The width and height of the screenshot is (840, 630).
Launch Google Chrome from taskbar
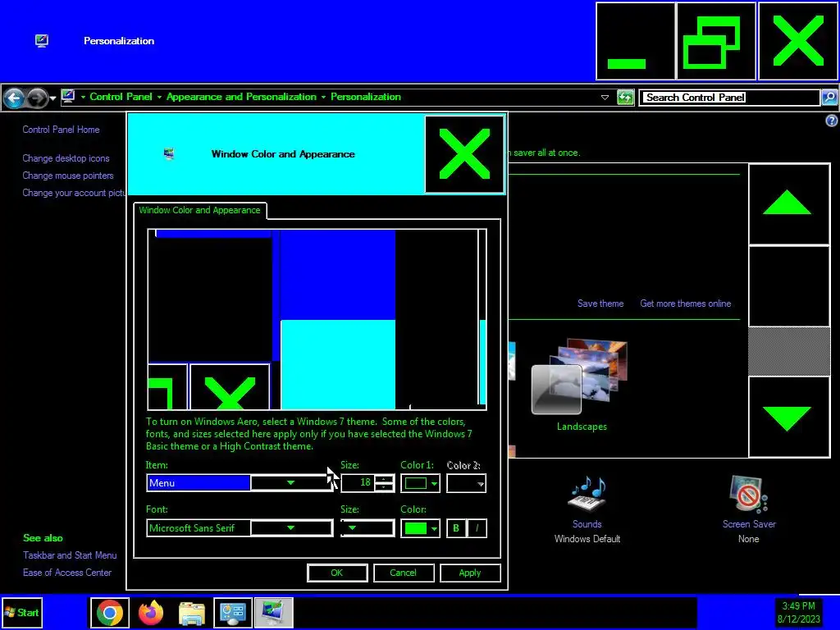[109, 612]
